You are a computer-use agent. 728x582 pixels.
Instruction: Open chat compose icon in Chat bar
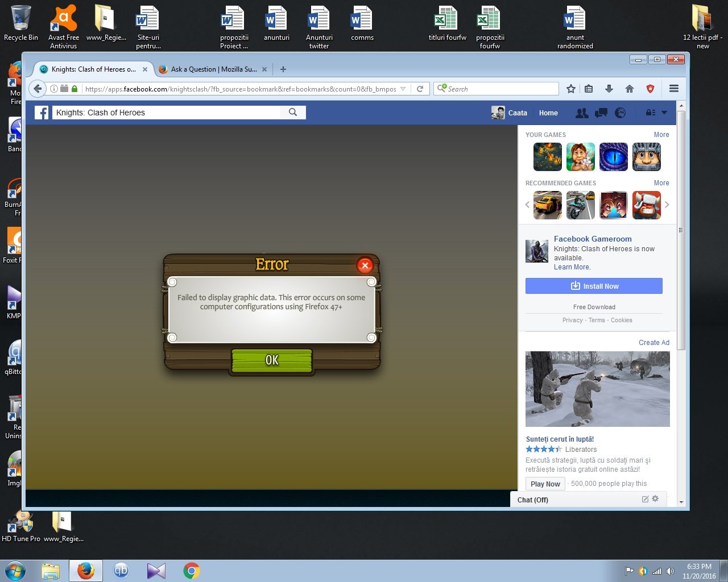pyautogui.click(x=645, y=499)
